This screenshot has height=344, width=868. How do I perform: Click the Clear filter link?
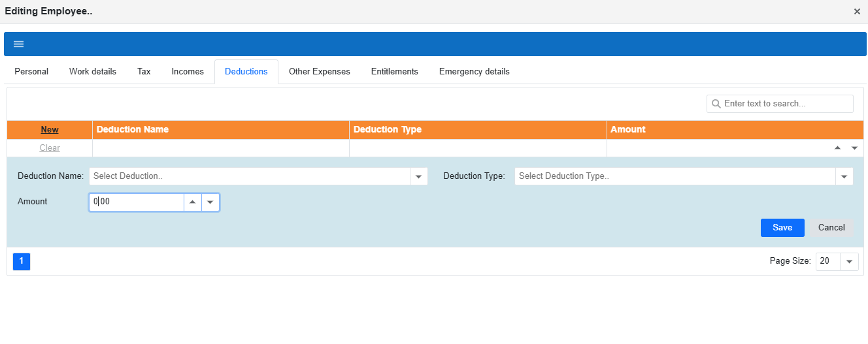(x=50, y=148)
